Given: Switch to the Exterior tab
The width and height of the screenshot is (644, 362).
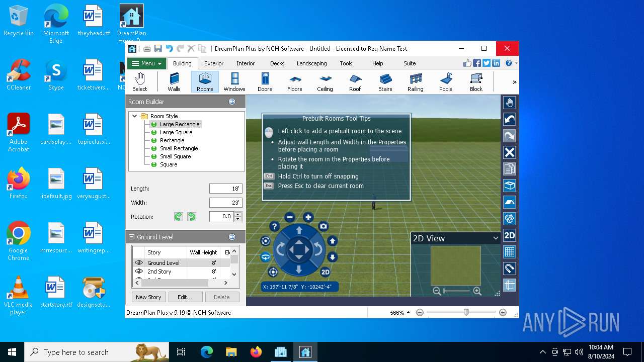Looking at the screenshot, I should [213, 63].
